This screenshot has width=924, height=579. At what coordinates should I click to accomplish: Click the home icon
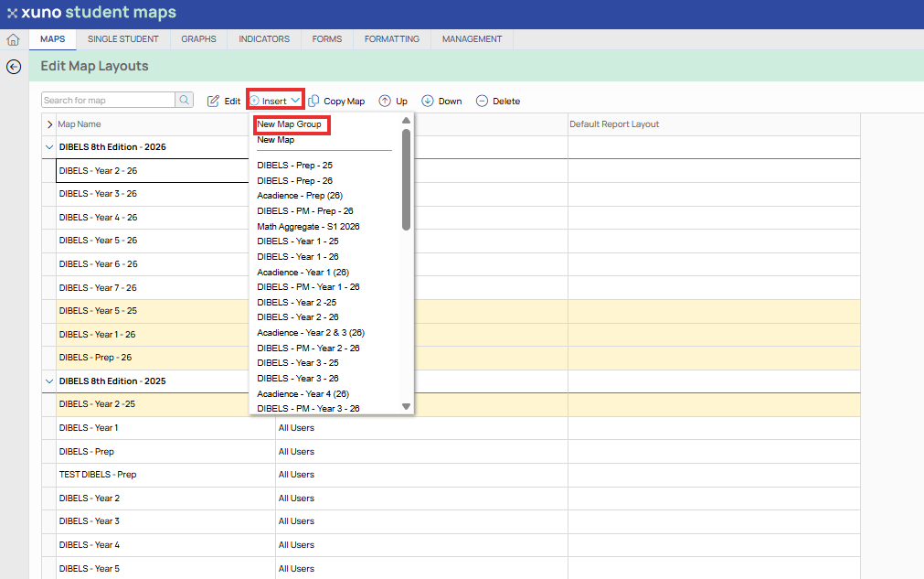tap(13, 39)
